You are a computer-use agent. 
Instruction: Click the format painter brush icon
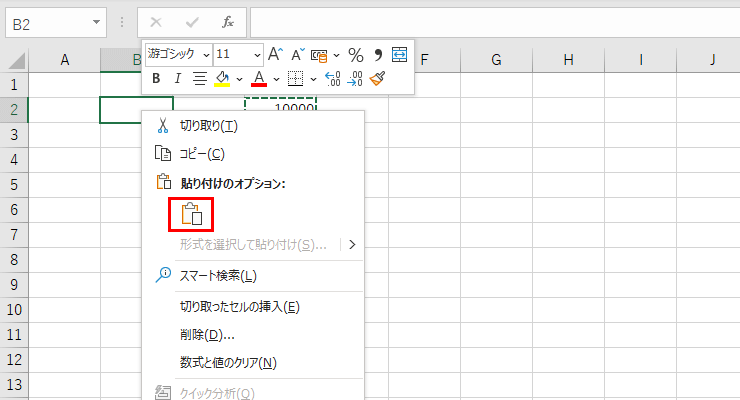click(377, 78)
